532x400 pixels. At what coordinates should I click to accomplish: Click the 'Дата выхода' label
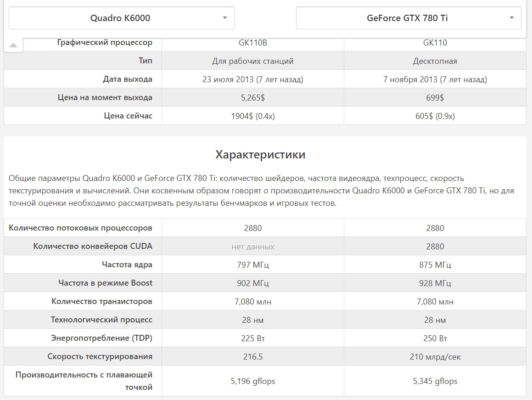(x=128, y=79)
